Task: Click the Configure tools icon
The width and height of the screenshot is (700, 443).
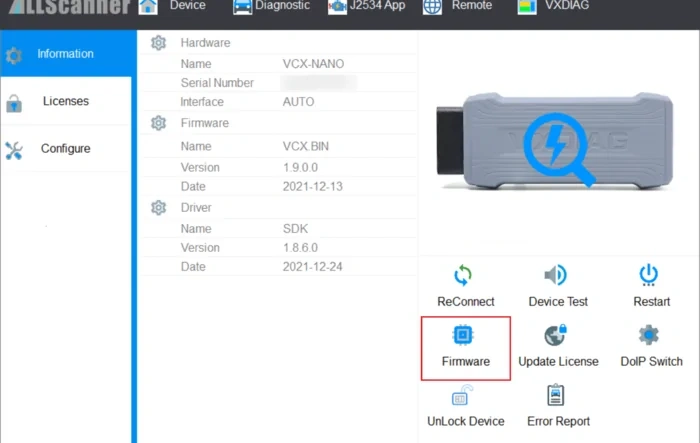Action: click(x=14, y=151)
